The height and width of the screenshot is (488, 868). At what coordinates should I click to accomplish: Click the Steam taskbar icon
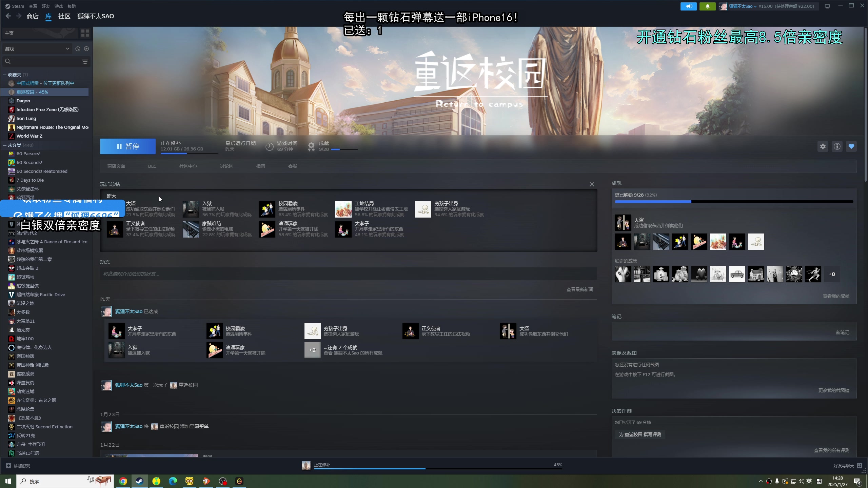coord(139,481)
